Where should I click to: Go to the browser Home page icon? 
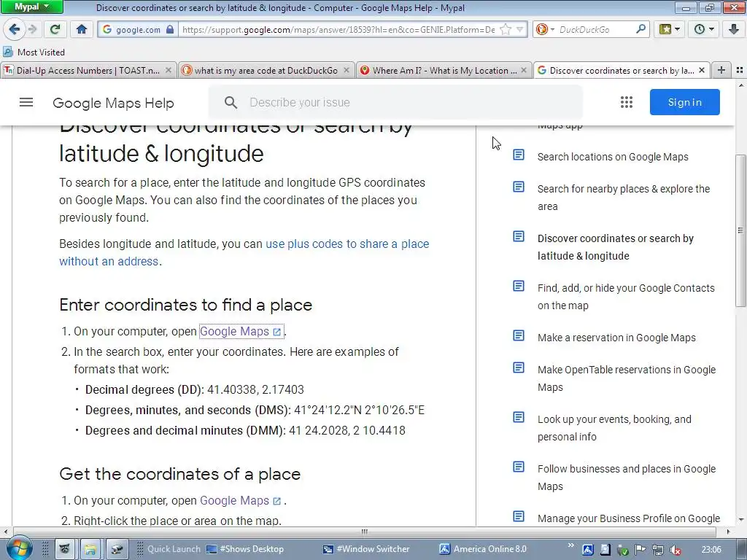(82, 29)
